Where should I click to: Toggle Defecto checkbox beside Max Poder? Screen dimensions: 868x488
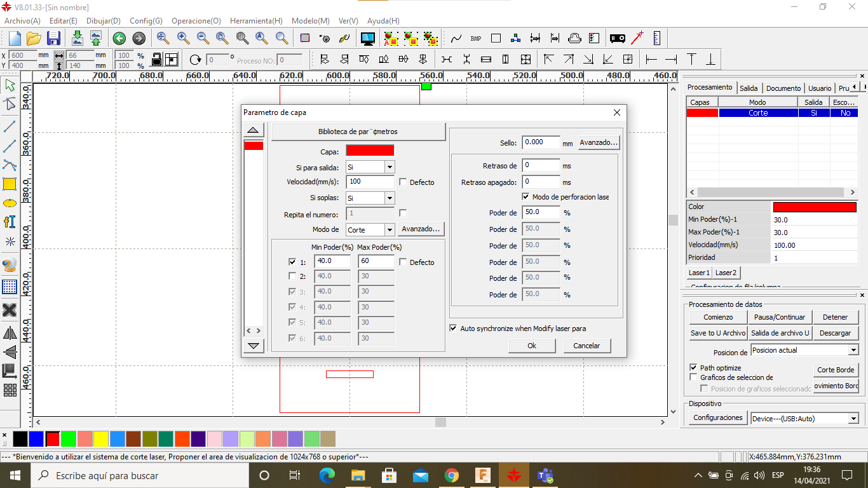(x=403, y=262)
